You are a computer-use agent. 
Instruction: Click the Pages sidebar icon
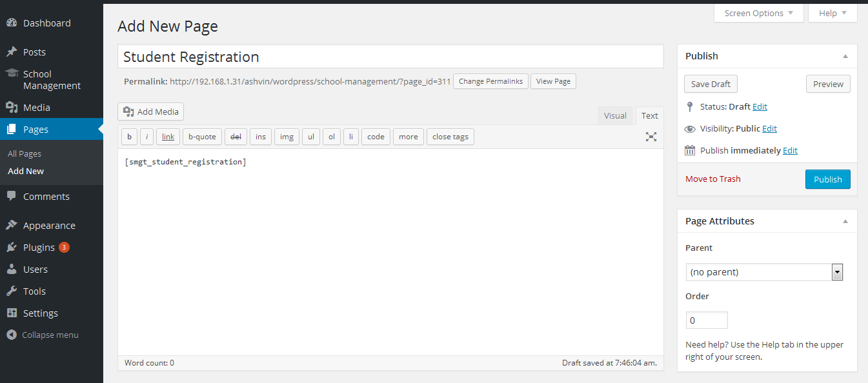pos(12,129)
